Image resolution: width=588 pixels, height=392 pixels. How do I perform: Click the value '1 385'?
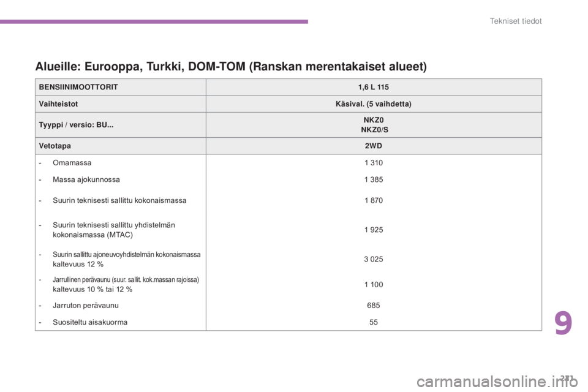point(374,179)
